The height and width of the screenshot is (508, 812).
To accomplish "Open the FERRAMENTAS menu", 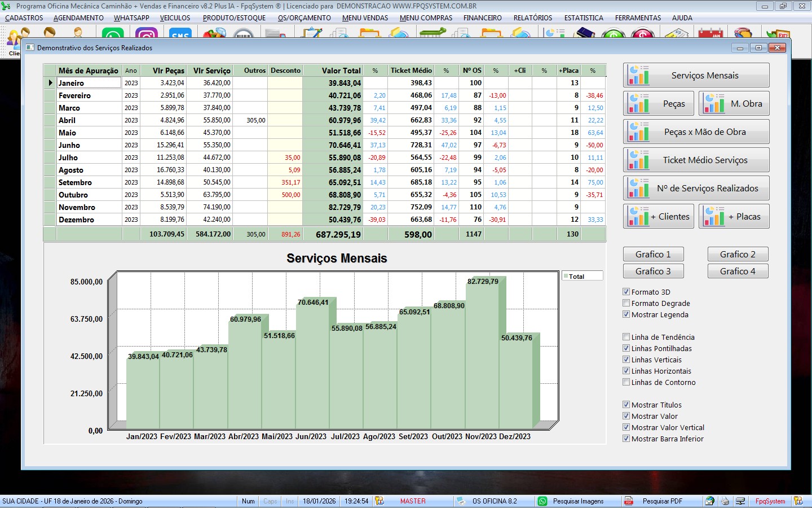I will (638, 18).
